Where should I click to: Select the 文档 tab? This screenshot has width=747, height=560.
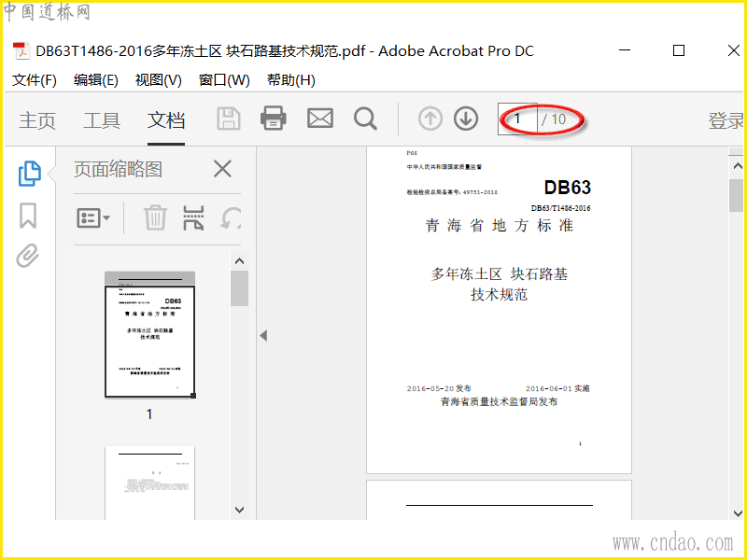(x=166, y=120)
